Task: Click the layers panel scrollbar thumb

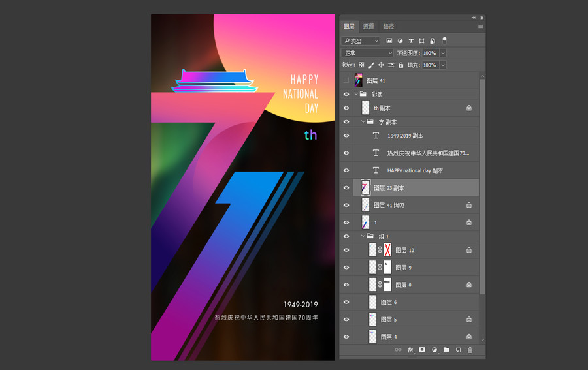Action: (x=482, y=186)
